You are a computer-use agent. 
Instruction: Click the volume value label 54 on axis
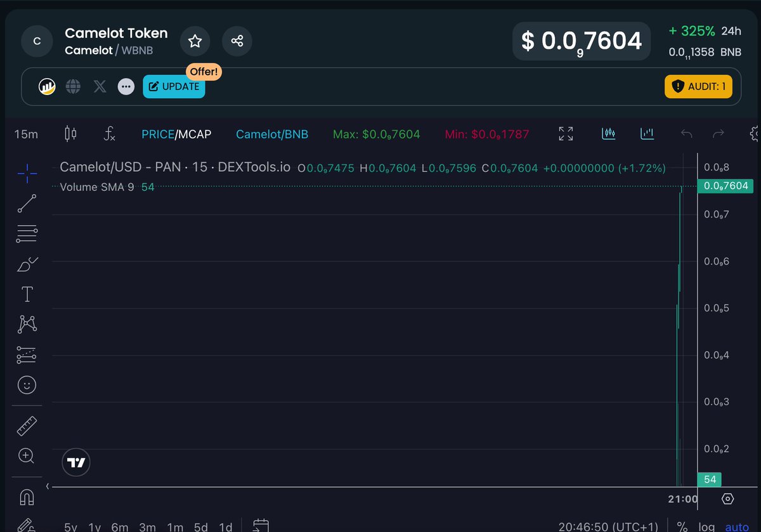tap(710, 479)
